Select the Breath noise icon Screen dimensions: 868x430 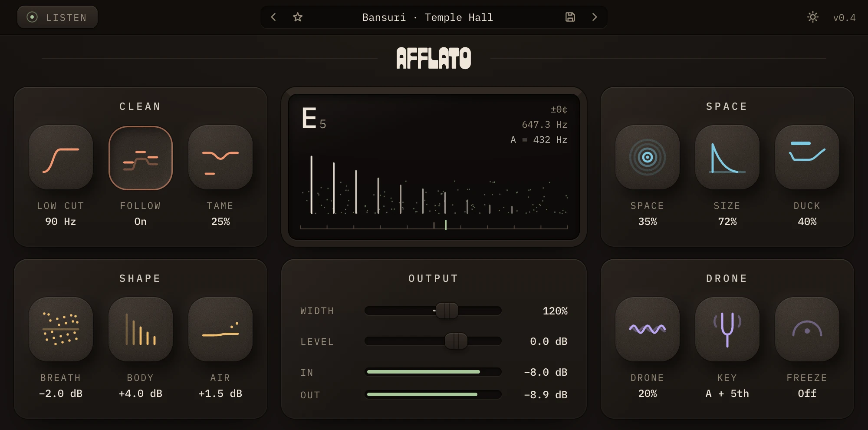click(61, 329)
